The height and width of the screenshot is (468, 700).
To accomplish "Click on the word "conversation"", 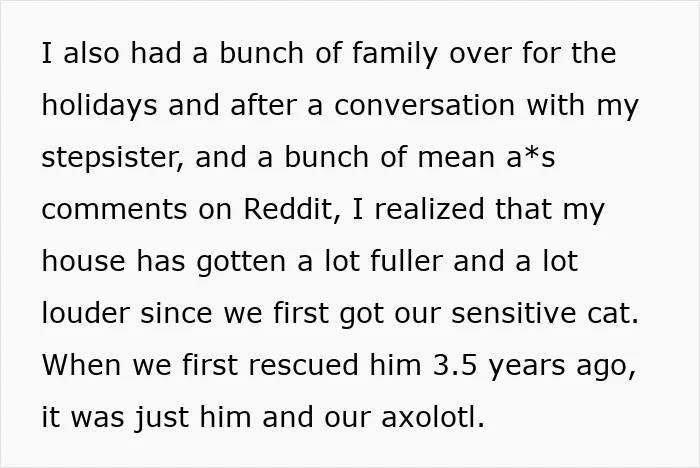I will (425, 105).
